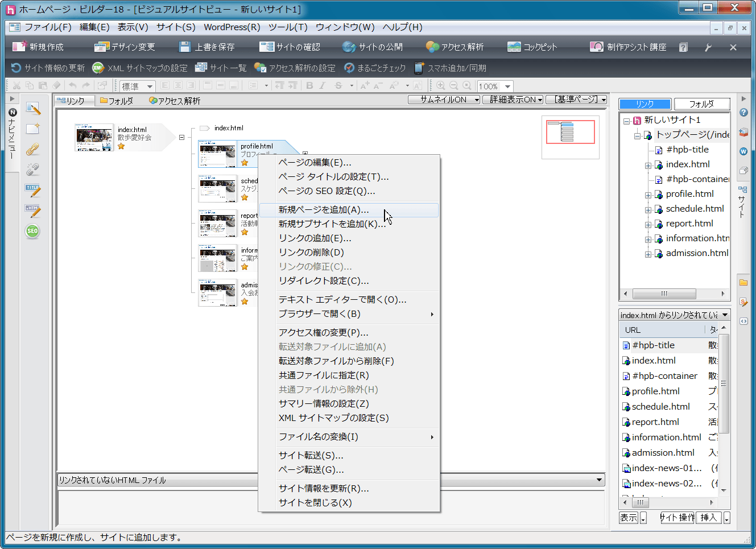Switch to the フォルダ tab in main view

117,101
